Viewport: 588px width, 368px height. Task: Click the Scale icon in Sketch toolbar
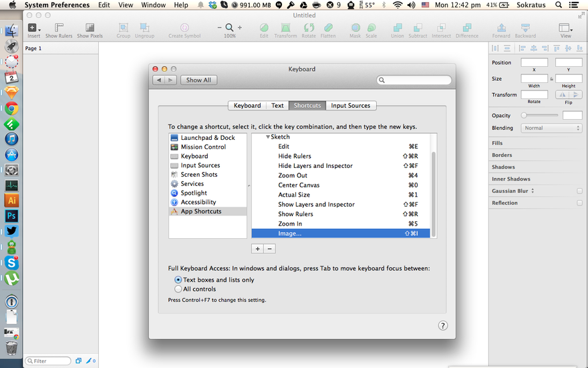(x=372, y=30)
